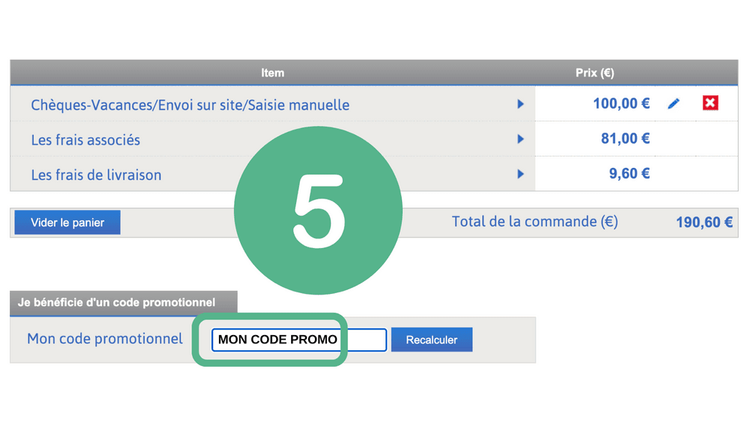Open the 'Je bénéficie d'un code promotionnel' tab

[124, 301]
